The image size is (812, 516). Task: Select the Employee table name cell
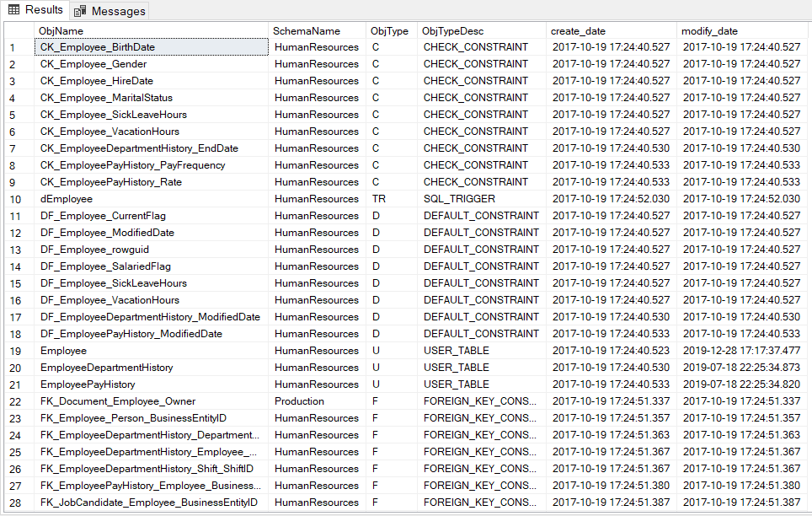(x=152, y=351)
